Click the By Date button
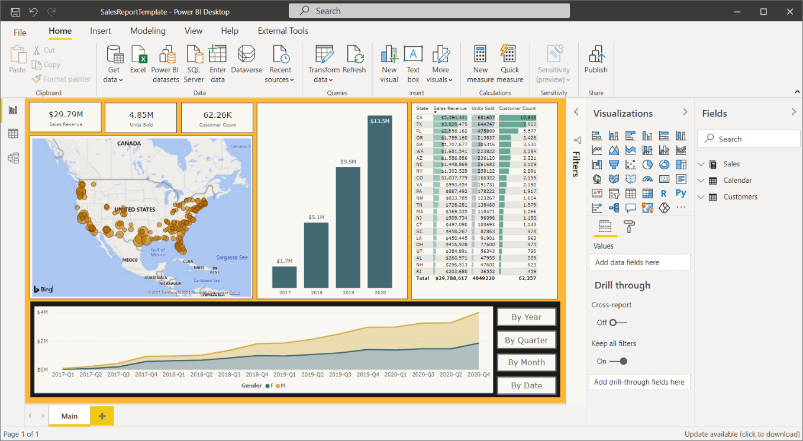Viewport: 803px width, 441px height. click(x=526, y=386)
